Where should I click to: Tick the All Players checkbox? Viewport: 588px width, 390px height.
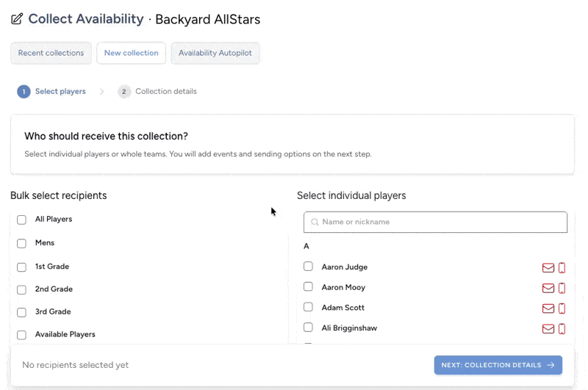coord(21,220)
